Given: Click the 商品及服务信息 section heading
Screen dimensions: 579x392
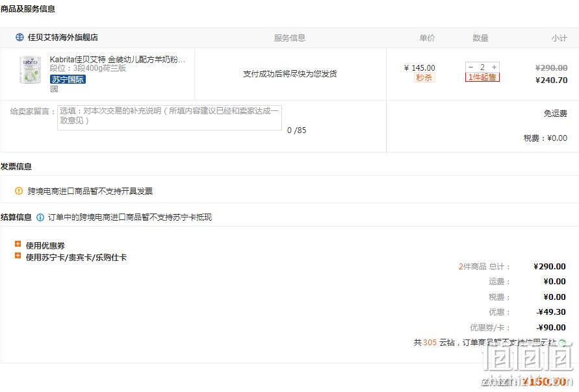Looking at the screenshot, I should point(28,9).
